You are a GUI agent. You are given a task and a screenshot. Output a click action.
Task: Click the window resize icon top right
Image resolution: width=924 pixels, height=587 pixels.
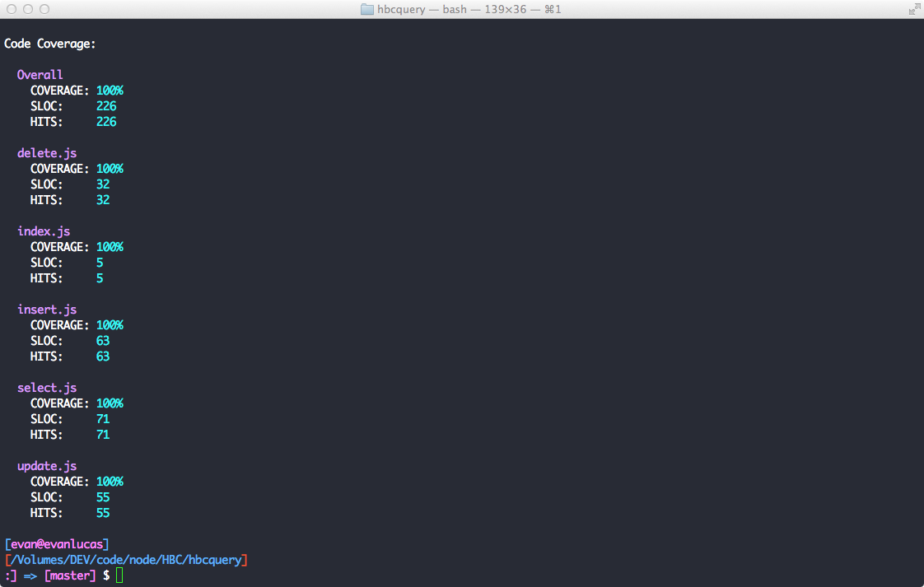[915, 9]
